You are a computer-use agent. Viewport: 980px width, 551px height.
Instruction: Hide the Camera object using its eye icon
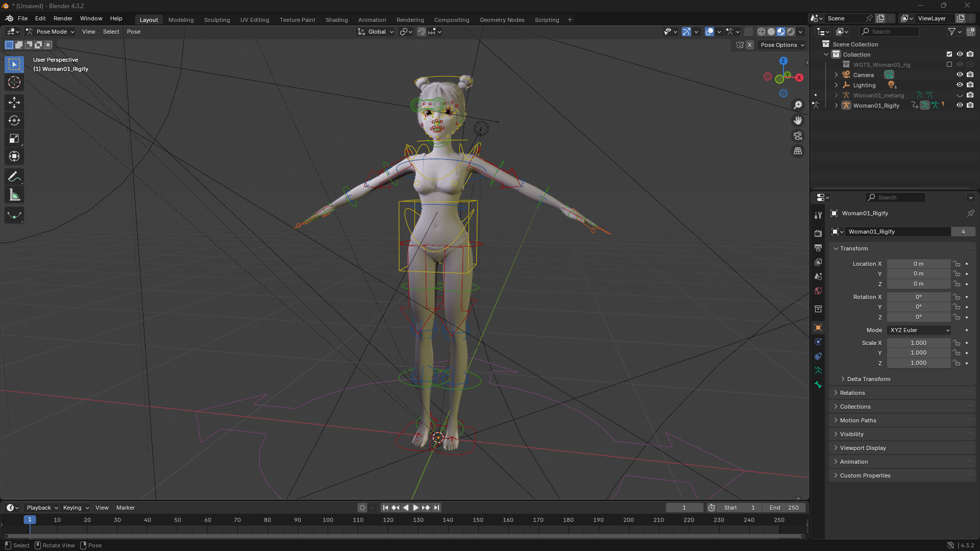[x=960, y=74]
